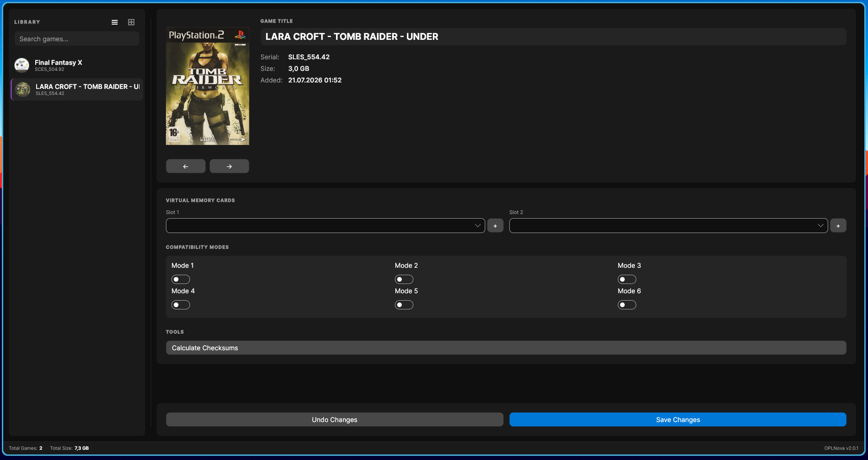Switch library to list view
The height and width of the screenshot is (460, 868).
[114, 22]
